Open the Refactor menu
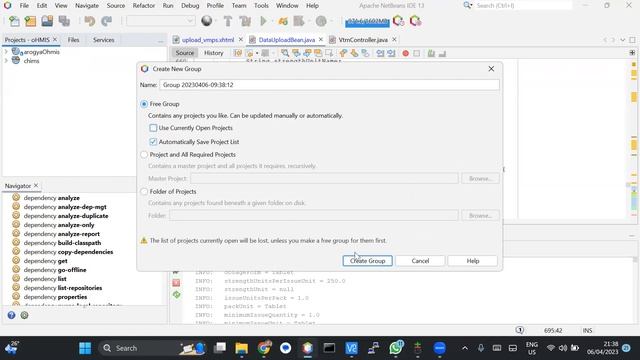Image resolution: width=640 pixels, height=360 pixels. click(144, 6)
